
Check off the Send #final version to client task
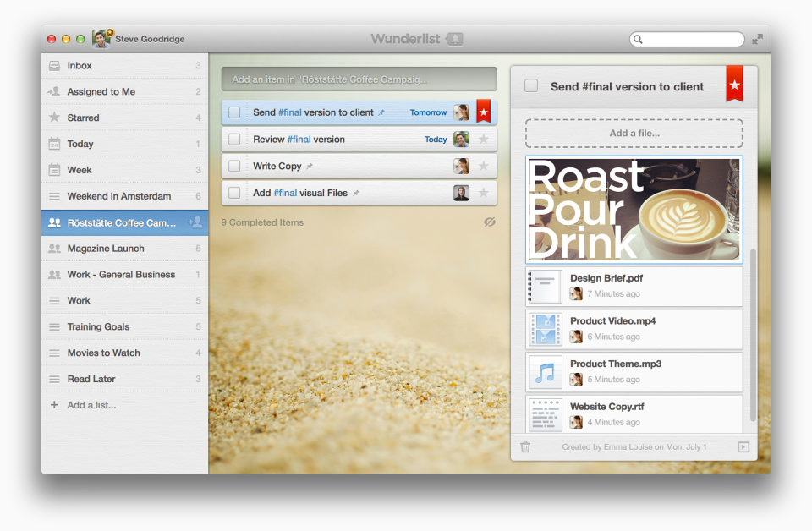pos(234,111)
